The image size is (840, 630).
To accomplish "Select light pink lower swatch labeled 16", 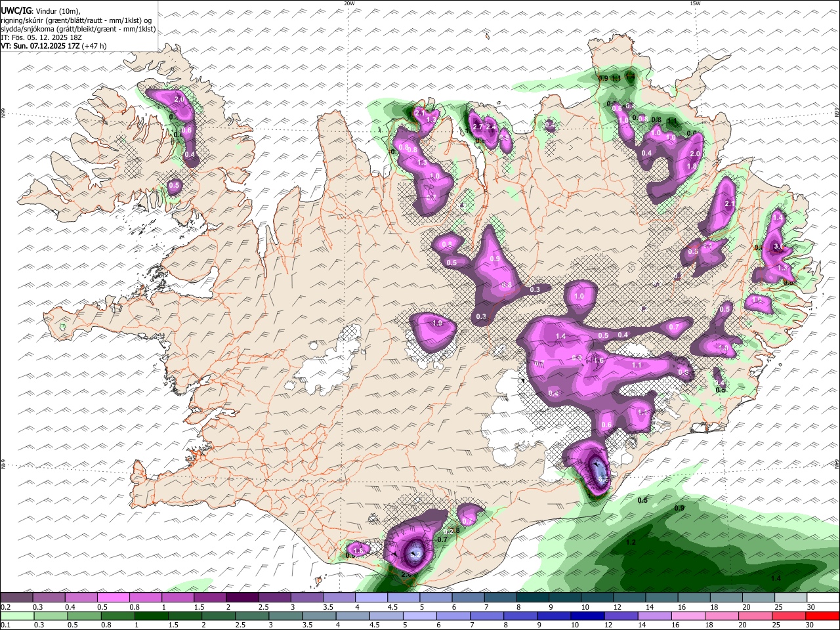I will (688, 616).
